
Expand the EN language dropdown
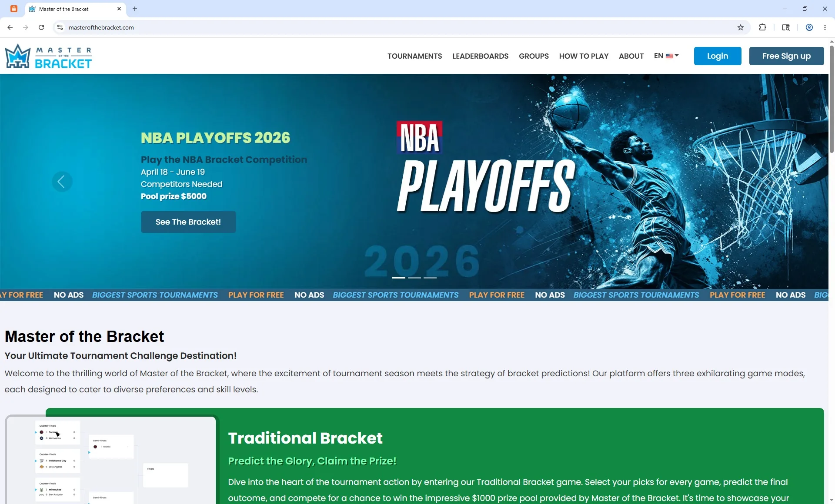pos(666,56)
